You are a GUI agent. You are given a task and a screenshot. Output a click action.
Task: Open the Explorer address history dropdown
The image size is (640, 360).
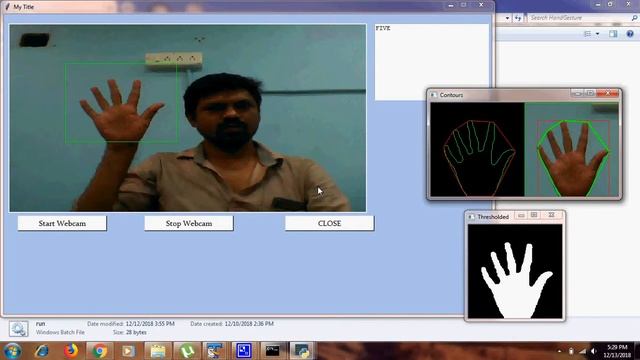coord(507,18)
